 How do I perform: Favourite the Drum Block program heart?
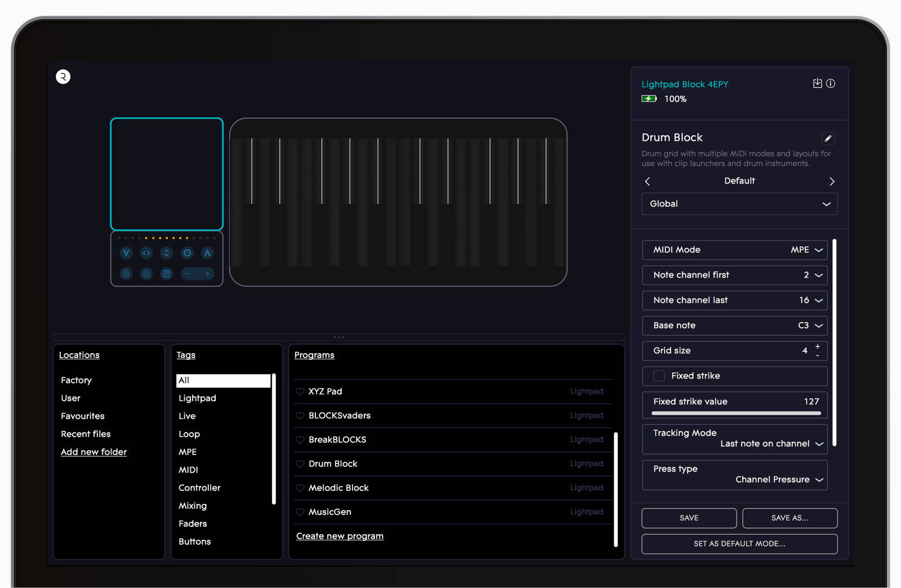pos(300,464)
